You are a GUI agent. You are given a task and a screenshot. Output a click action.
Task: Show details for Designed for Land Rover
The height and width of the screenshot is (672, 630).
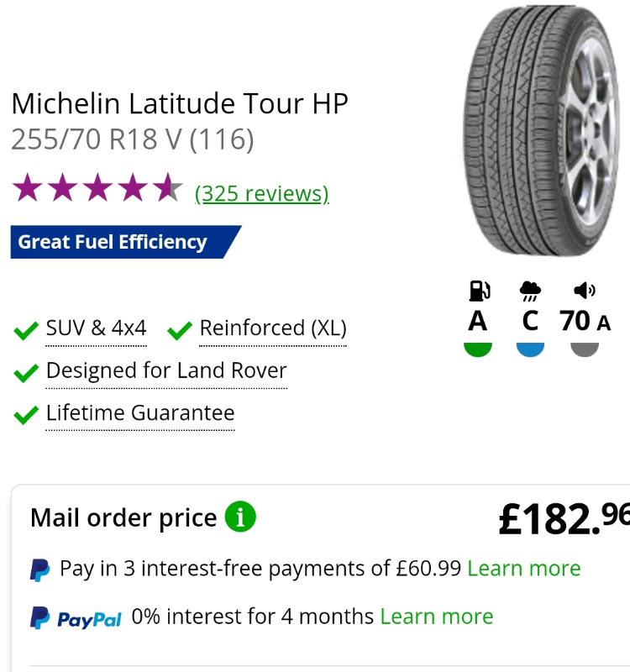pyautogui.click(x=166, y=371)
